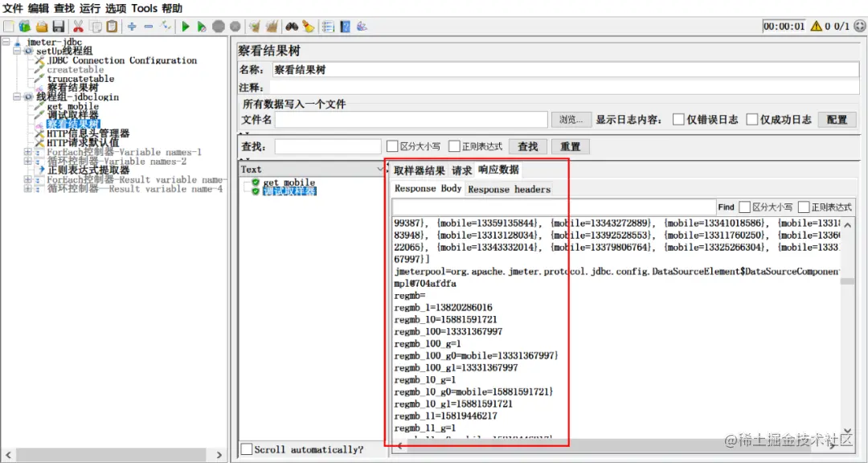Click the blue plus Expand All icon
The image size is (868, 463).
(x=132, y=26)
